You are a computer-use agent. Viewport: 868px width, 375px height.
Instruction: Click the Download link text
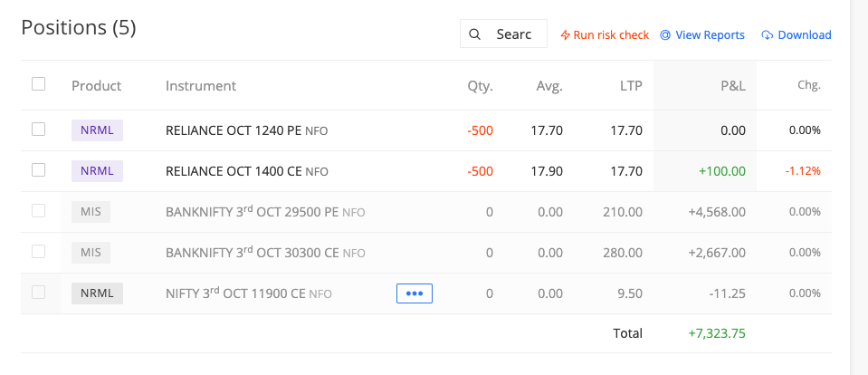tap(804, 35)
